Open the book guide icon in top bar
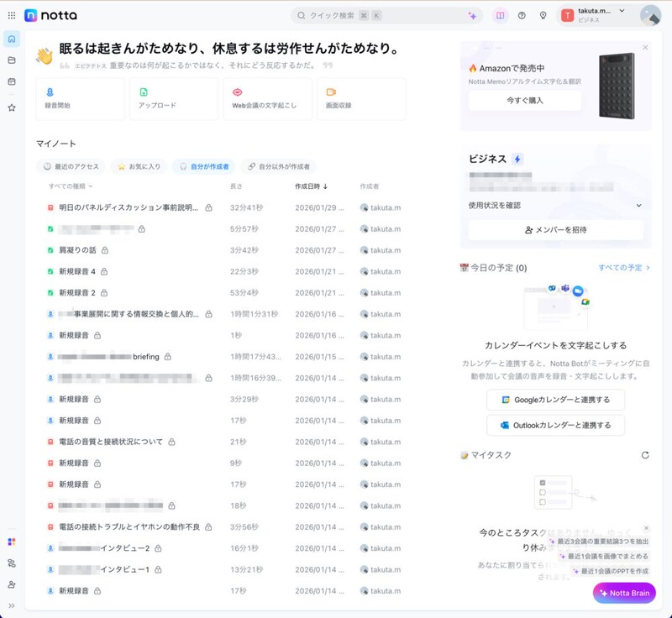This screenshot has width=672, height=618. [x=500, y=15]
